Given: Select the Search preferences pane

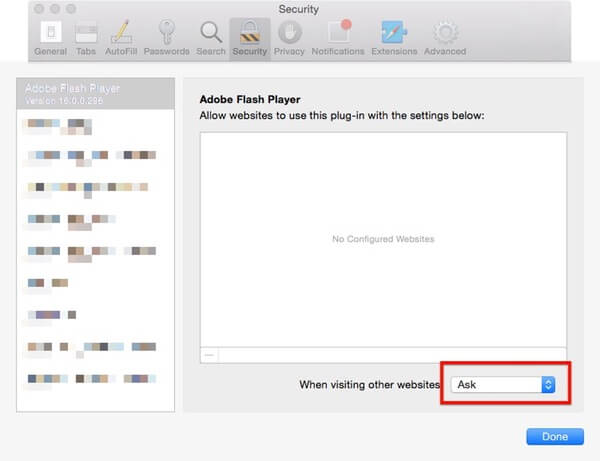Looking at the screenshot, I should [x=211, y=38].
